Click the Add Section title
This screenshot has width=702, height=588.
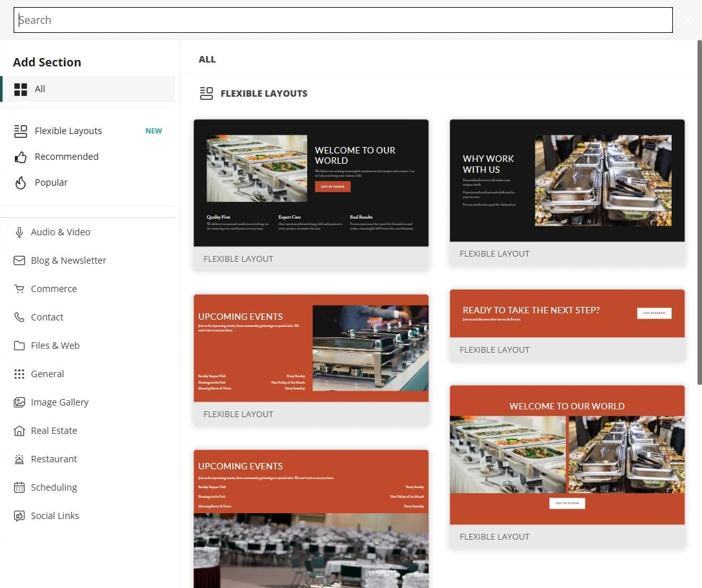[x=47, y=62]
